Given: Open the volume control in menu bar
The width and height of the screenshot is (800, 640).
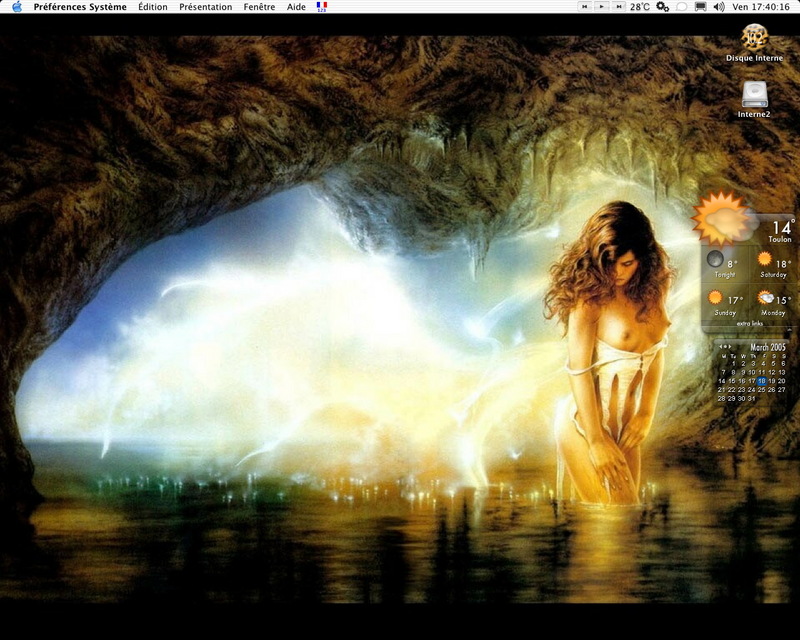Looking at the screenshot, I should [x=719, y=7].
